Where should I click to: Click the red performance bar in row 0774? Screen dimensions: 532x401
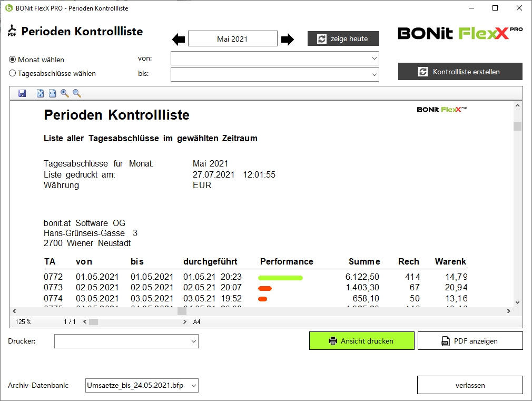(x=263, y=299)
